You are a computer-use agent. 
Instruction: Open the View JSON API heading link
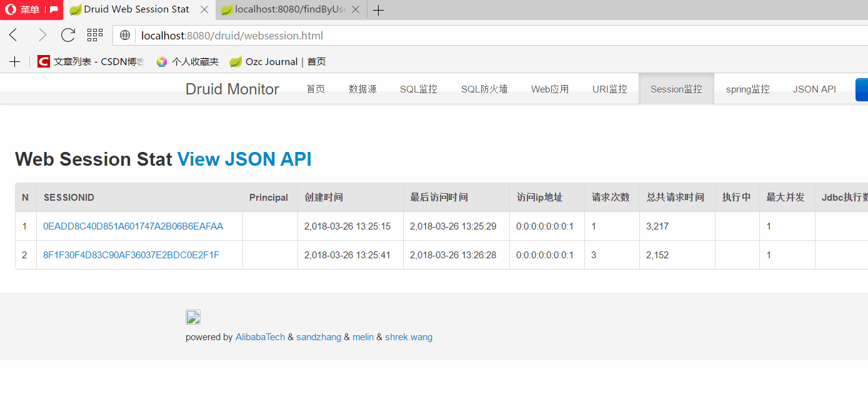coord(244,159)
